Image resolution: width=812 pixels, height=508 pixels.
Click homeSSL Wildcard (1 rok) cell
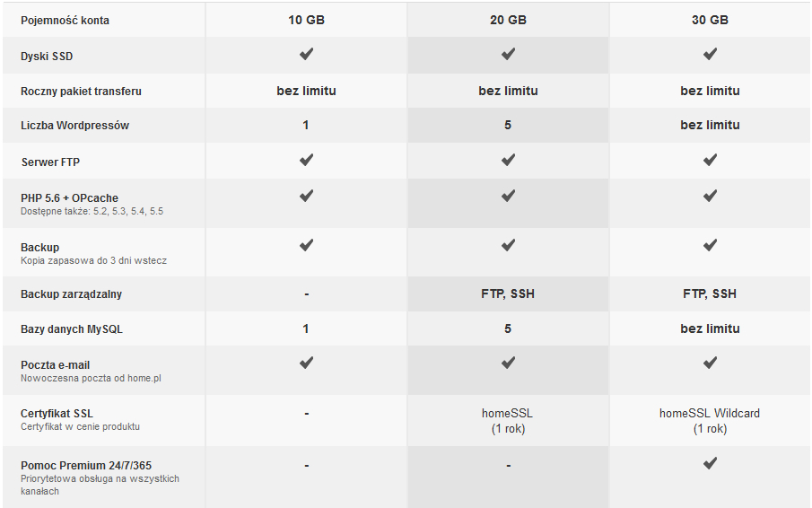pos(710,421)
